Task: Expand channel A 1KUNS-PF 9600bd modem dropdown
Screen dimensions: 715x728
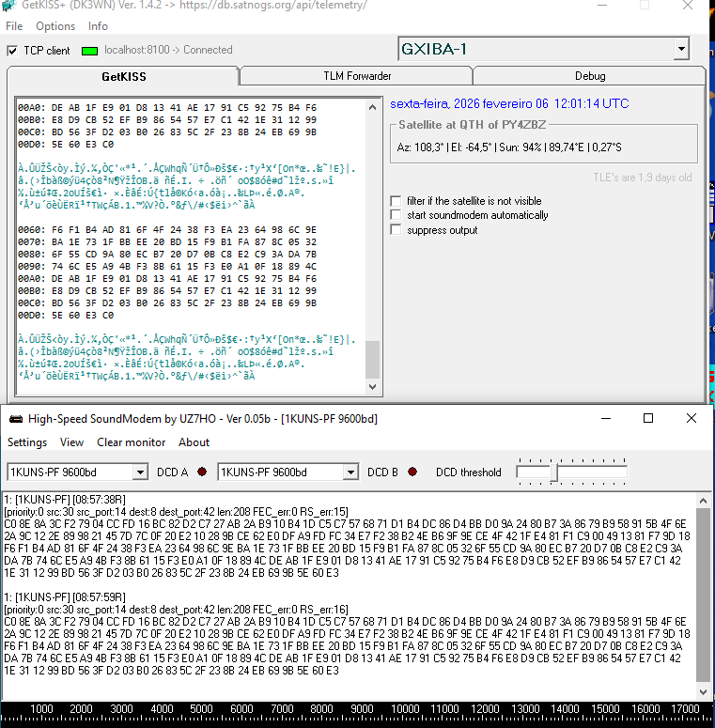Action: click(140, 472)
